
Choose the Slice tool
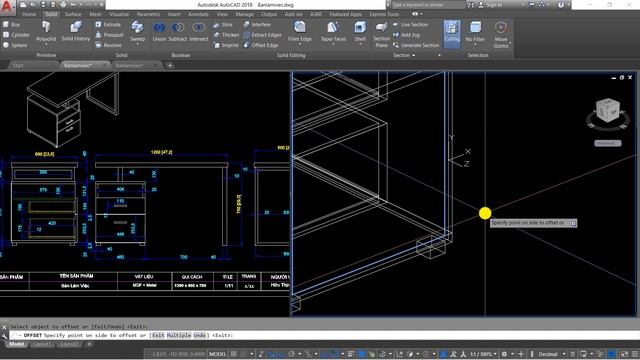click(223, 25)
